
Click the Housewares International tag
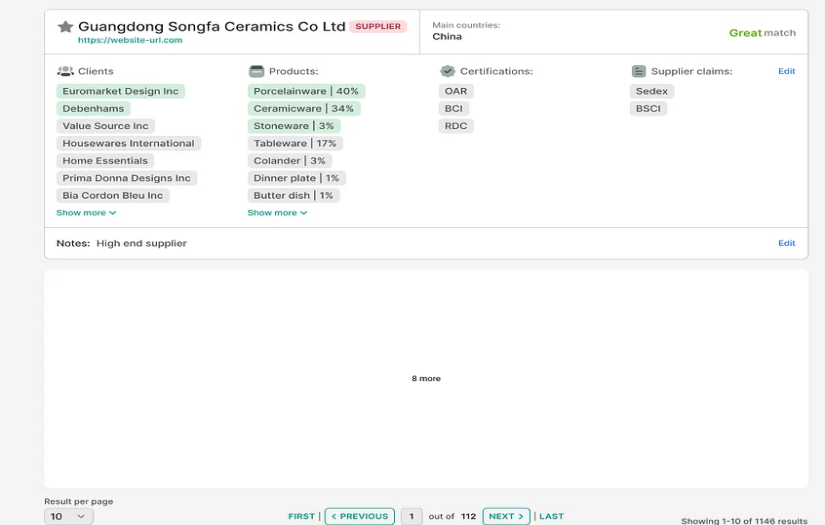tap(128, 143)
